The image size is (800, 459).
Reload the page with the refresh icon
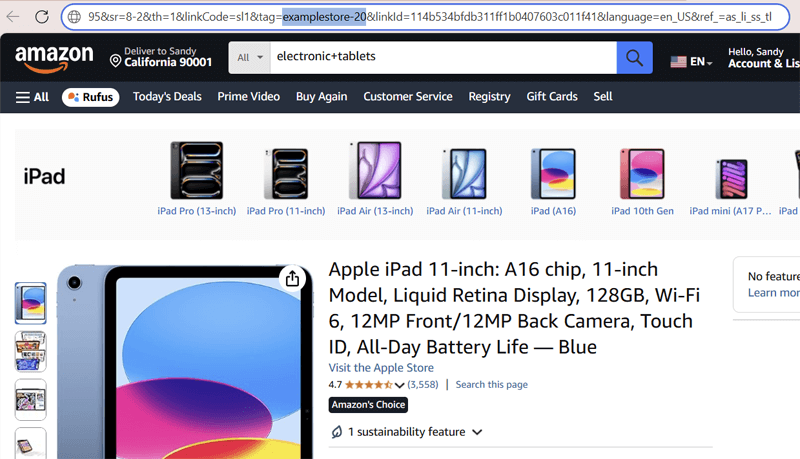coord(42,17)
